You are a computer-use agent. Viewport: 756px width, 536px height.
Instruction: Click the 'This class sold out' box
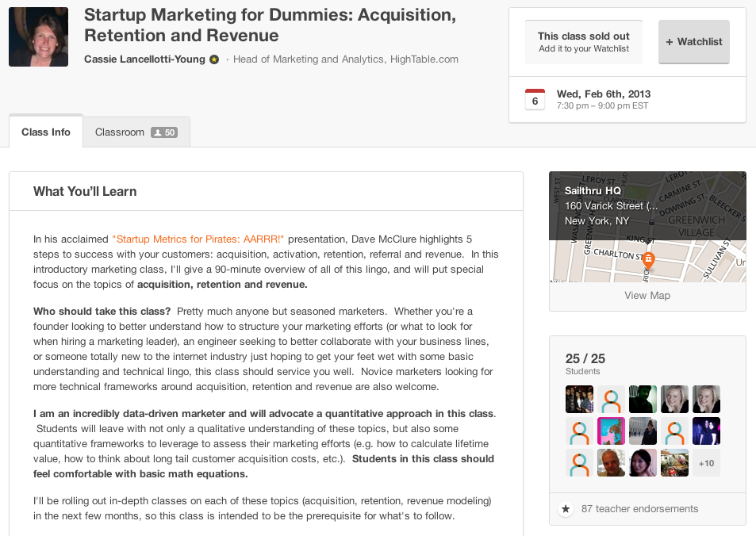pyautogui.click(x=584, y=42)
